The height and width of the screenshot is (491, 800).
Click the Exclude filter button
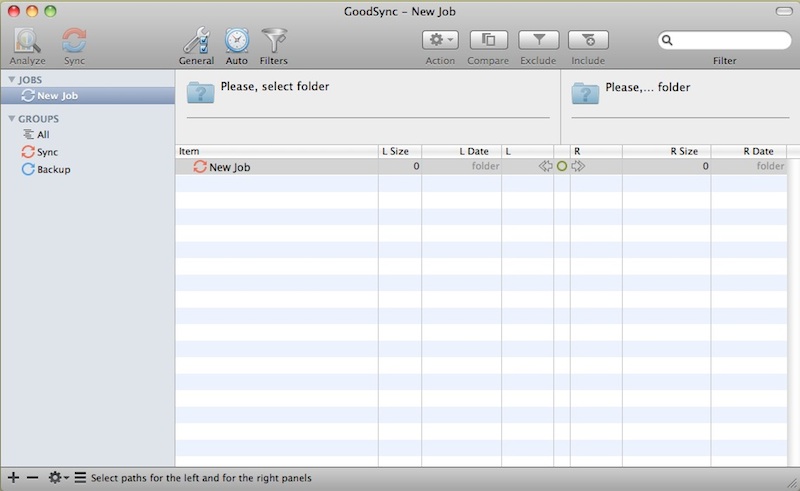538,40
